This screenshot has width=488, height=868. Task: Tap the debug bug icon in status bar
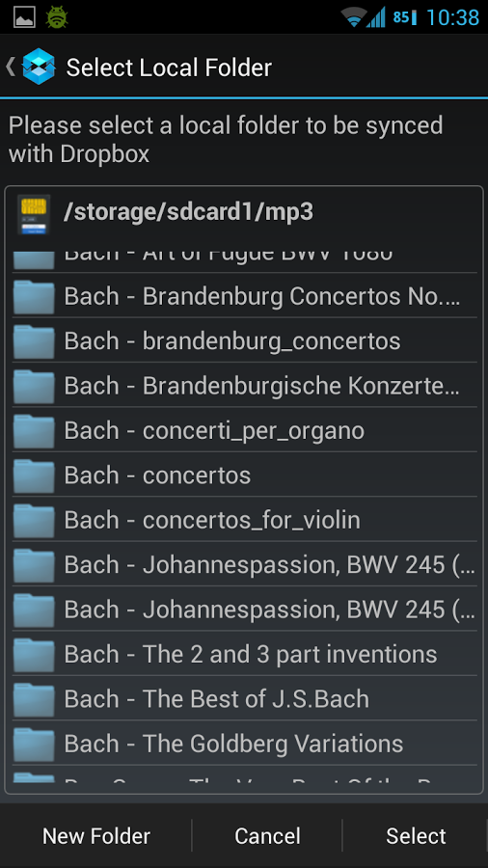click(57, 16)
